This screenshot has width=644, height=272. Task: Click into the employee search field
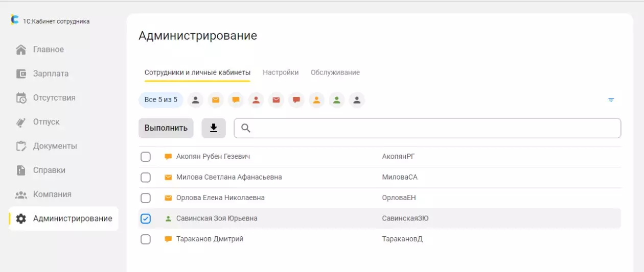(x=428, y=128)
